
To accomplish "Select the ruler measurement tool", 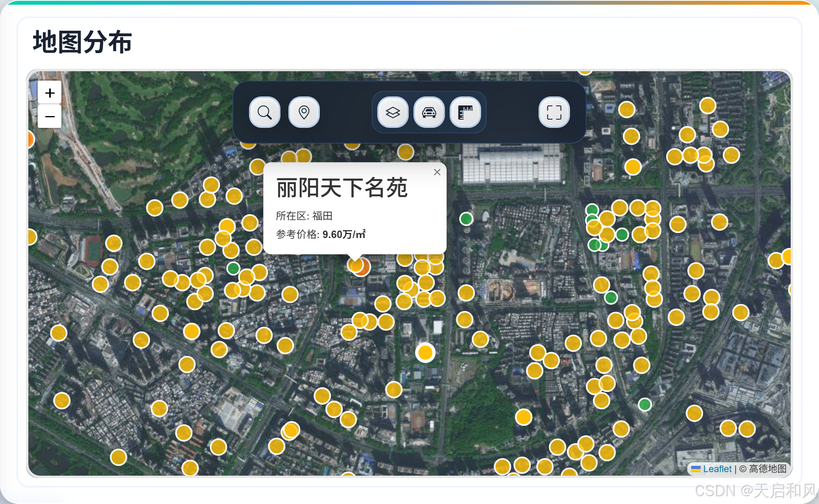I will [x=465, y=112].
